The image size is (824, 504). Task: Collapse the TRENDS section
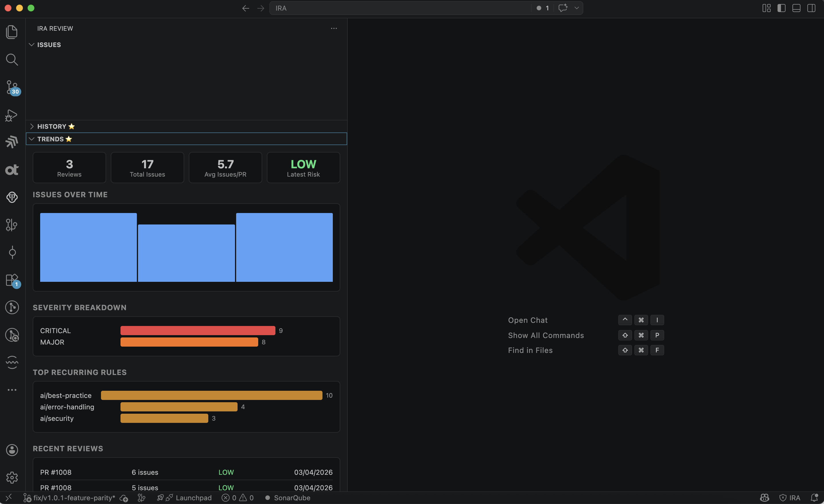50,139
